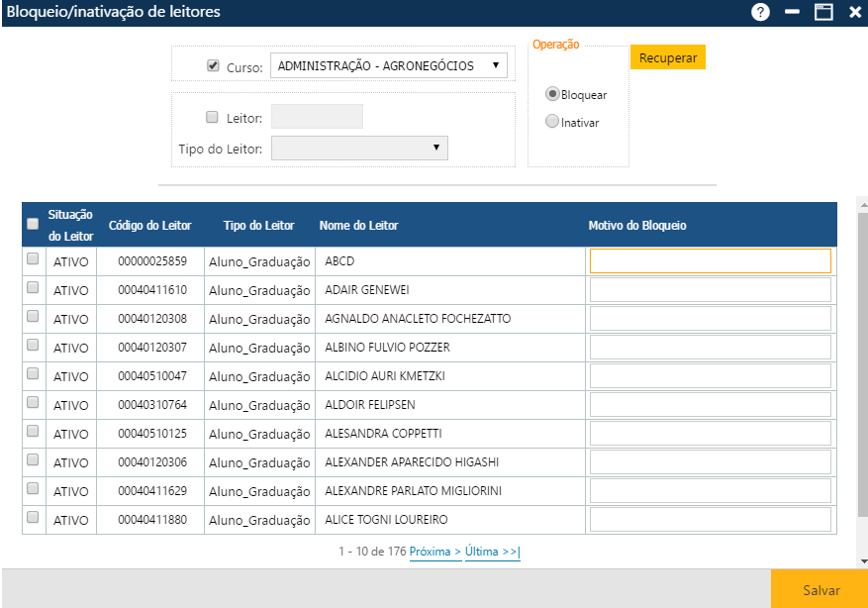Check the row for ALDOIR FELIPSEN
868x608 pixels.
pyautogui.click(x=33, y=404)
